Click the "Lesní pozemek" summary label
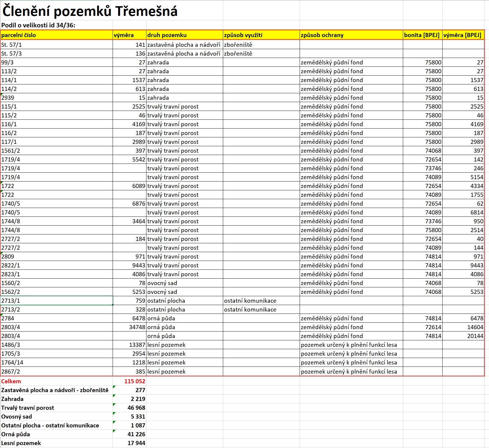 [x=21, y=443]
